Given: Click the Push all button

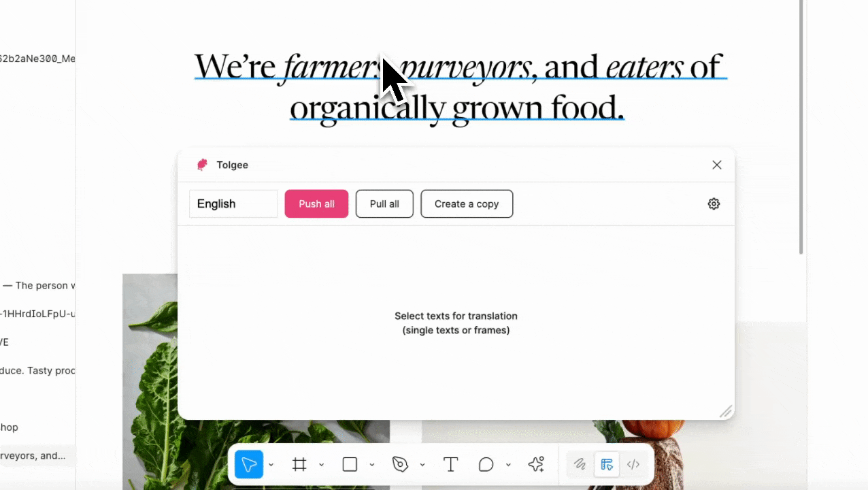Looking at the screenshot, I should [x=316, y=204].
